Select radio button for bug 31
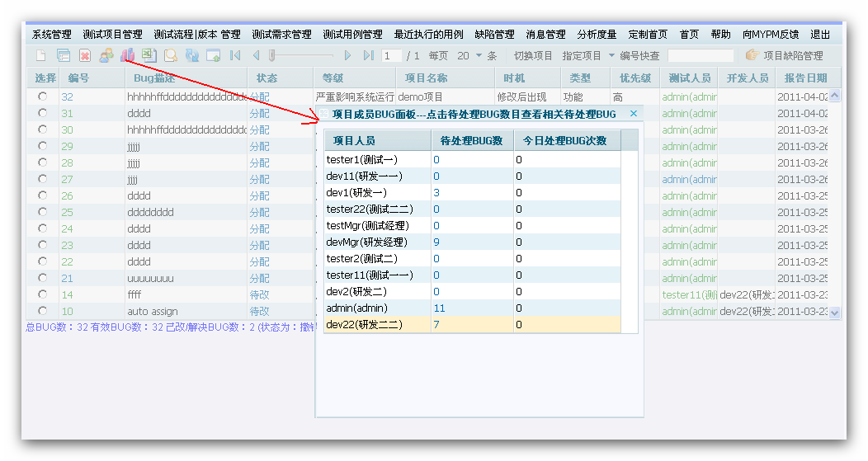This screenshot has height=461, width=868. coord(43,113)
